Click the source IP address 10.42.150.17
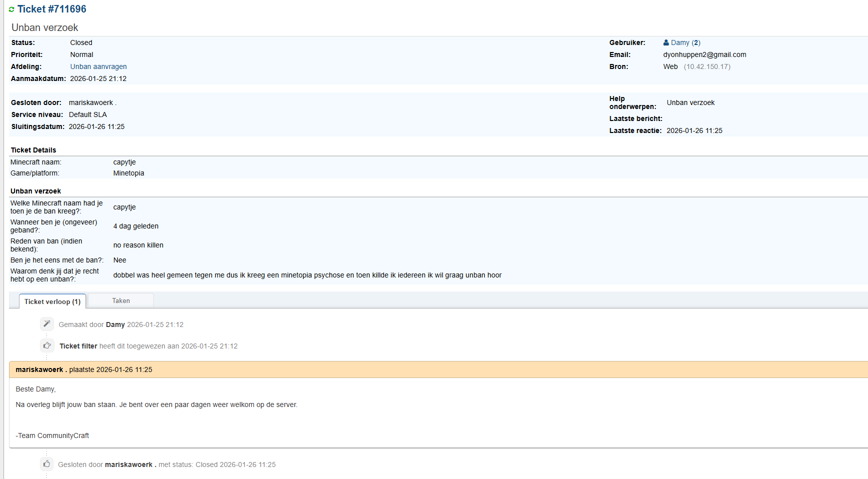The image size is (868, 479). coord(707,66)
